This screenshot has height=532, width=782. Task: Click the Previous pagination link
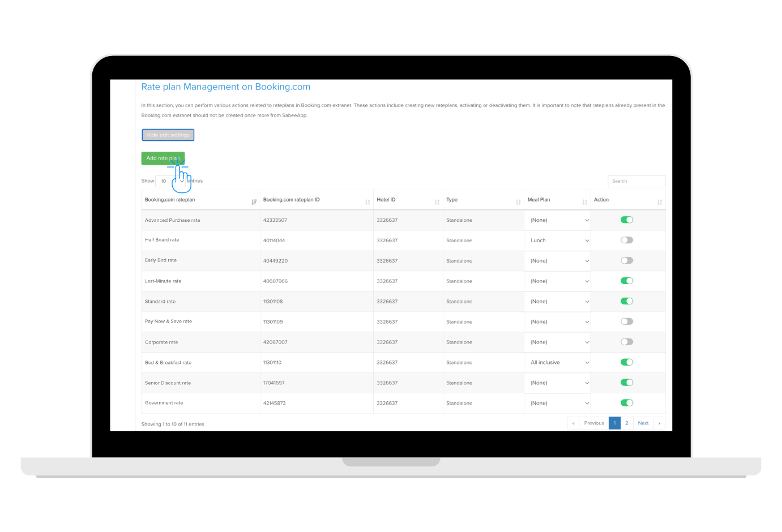coord(593,423)
